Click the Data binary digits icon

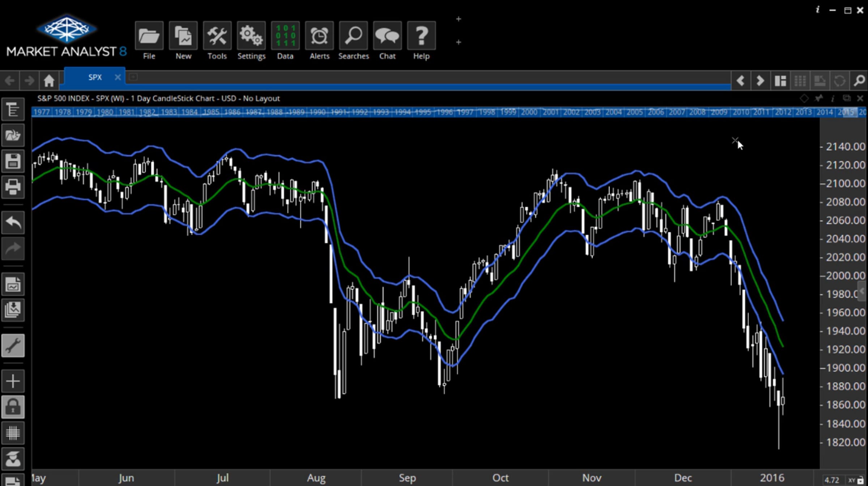click(285, 36)
